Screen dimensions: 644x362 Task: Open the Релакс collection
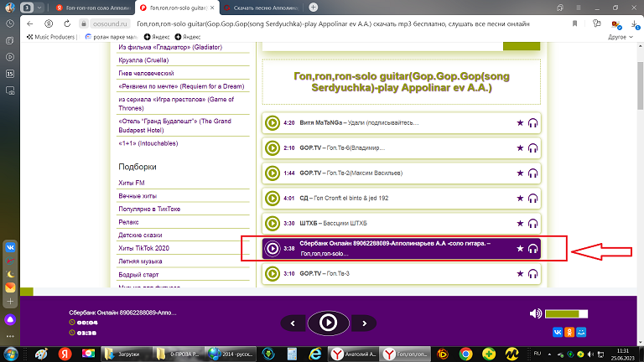(128, 222)
